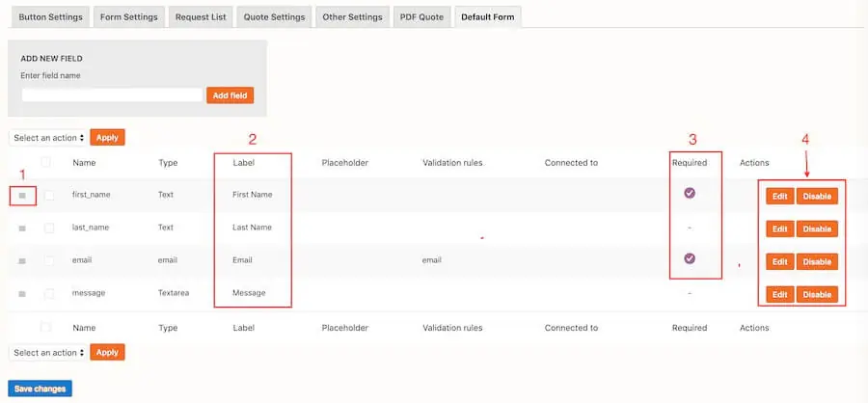Toggle the select-all checkbox in bottom footer

pos(46,327)
